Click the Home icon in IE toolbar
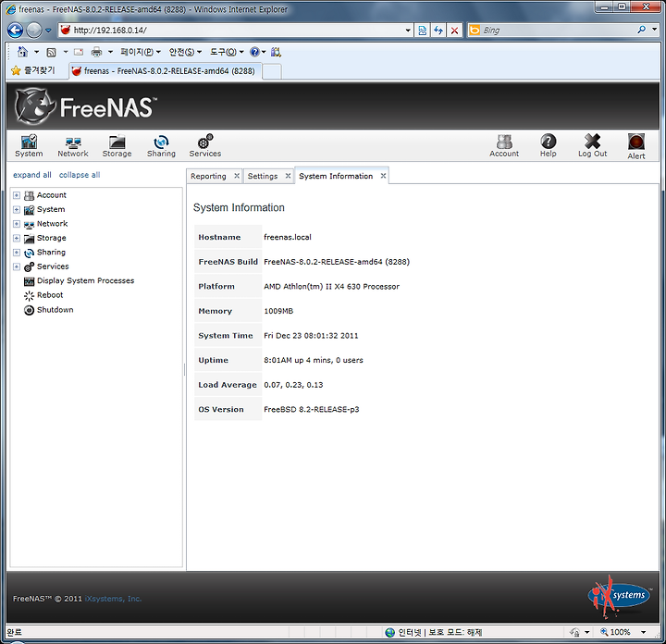 coord(22,52)
